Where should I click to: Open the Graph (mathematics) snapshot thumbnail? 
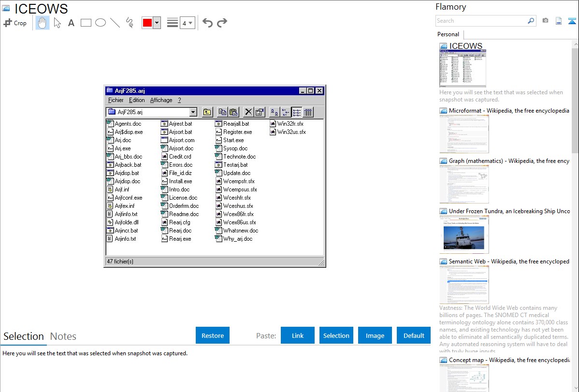464,184
